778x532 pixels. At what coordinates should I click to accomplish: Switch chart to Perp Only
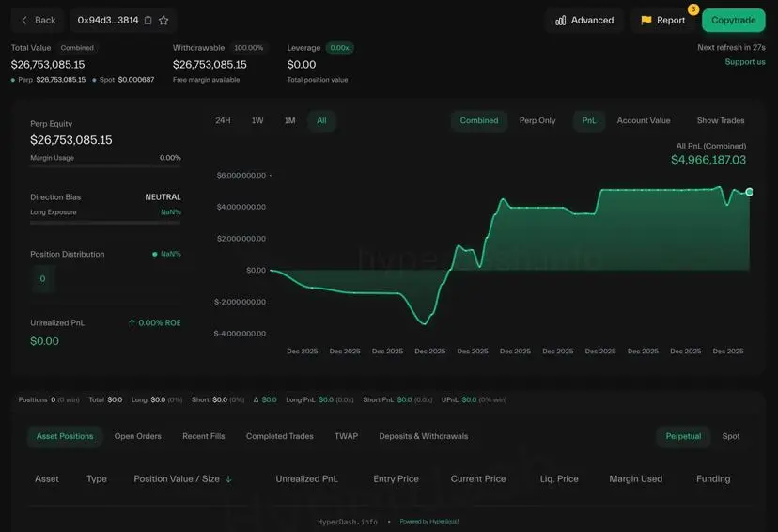tap(537, 120)
